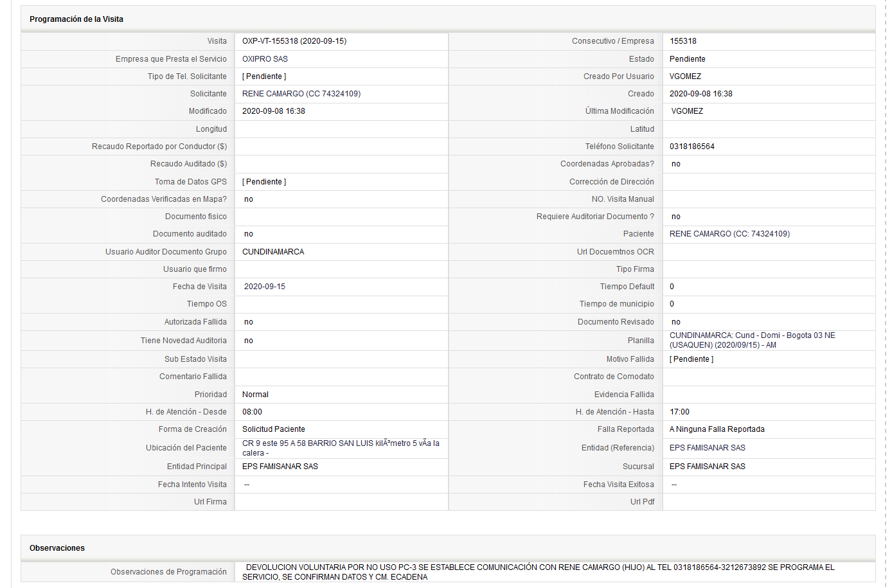Click Autorizada Fallida value no

(x=249, y=322)
